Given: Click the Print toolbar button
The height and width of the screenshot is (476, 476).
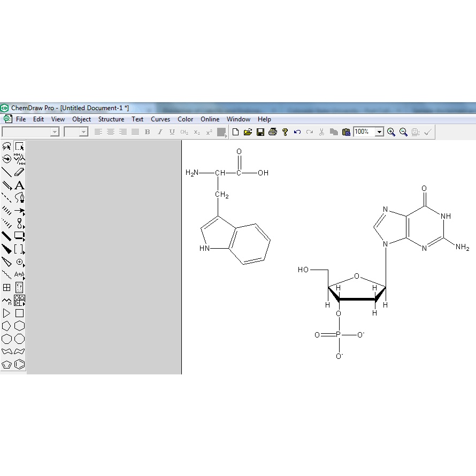Looking at the screenshot, I should (273, 132).
